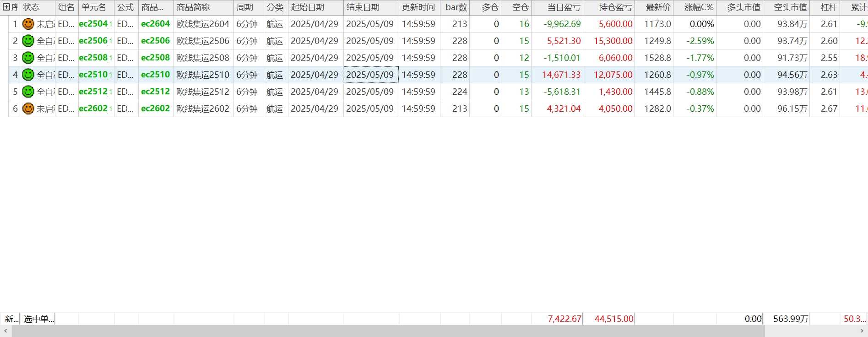This screenshot has height=337, width=868.
Task: Expand the plus box in the header corner
Action: 6,7
